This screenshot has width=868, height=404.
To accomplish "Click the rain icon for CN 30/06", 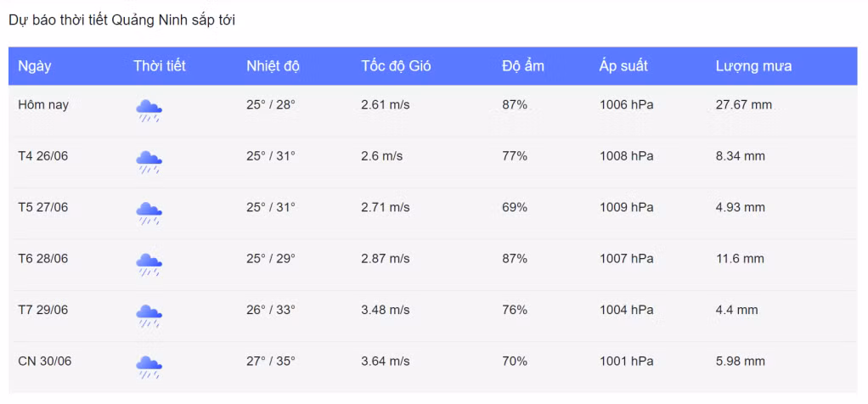I will 149,368.
